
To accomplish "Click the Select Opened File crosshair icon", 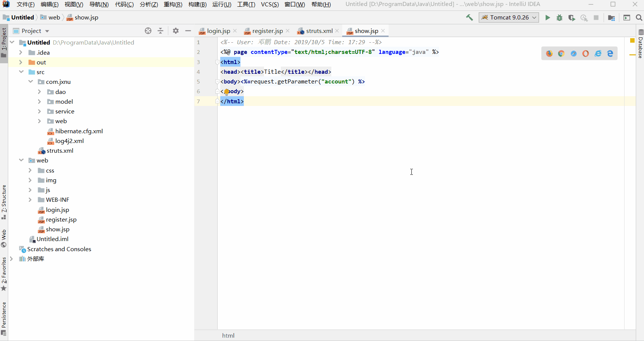I will (148, 31).
